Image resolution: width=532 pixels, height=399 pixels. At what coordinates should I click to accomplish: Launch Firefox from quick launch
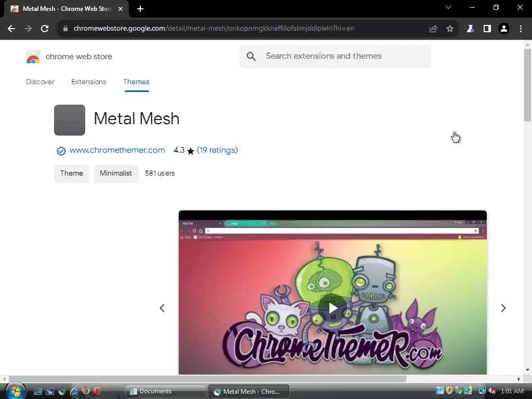pos(86,391)
